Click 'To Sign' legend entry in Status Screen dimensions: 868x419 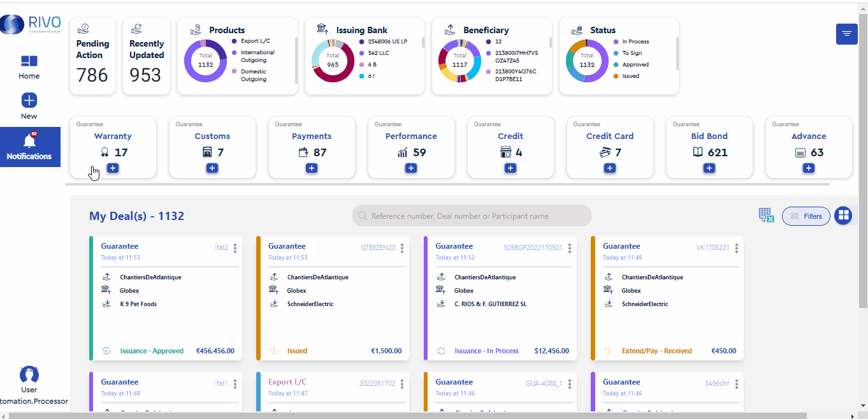coord(632,53)
